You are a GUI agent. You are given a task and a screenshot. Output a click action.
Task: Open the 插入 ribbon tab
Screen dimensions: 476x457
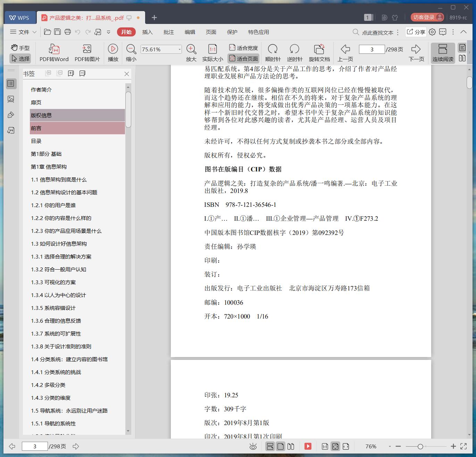(147, 32)
